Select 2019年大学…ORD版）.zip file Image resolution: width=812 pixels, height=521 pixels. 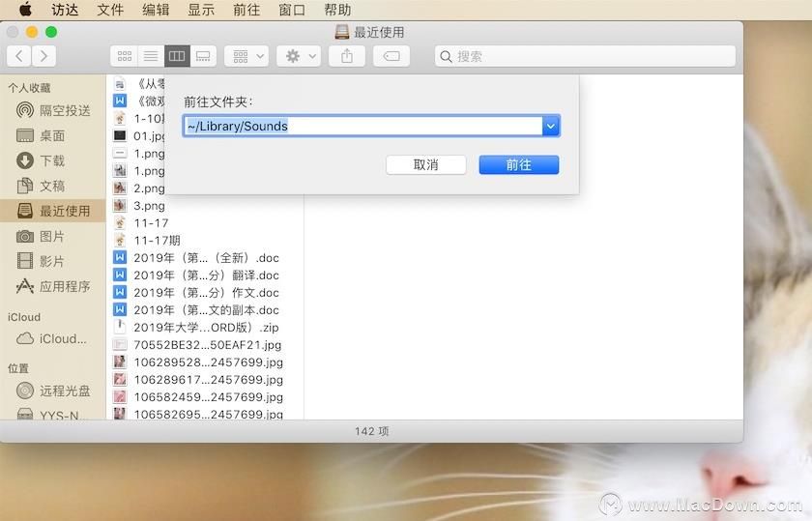click(x=205, y=328)
